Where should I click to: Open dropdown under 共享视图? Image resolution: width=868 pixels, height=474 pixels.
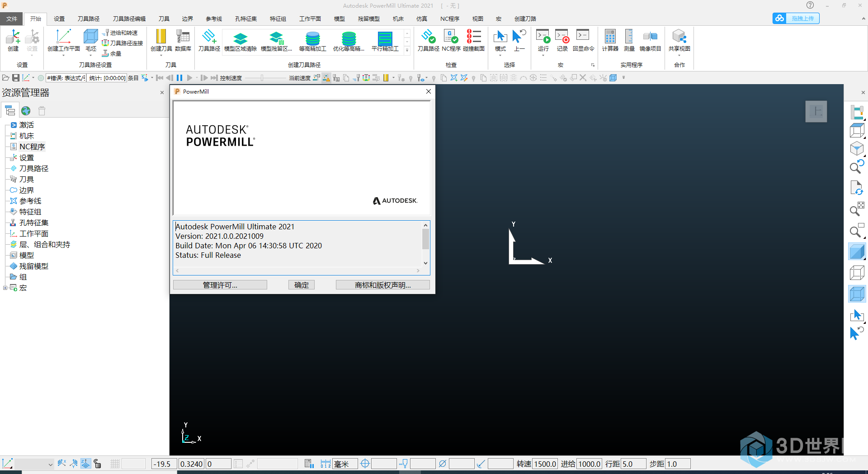pos(679,56)
